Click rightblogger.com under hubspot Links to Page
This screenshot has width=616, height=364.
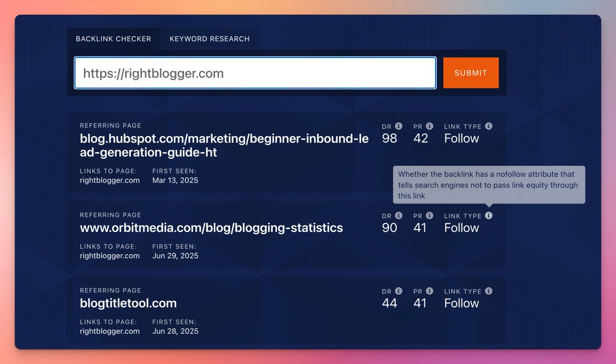click(110, 180)
